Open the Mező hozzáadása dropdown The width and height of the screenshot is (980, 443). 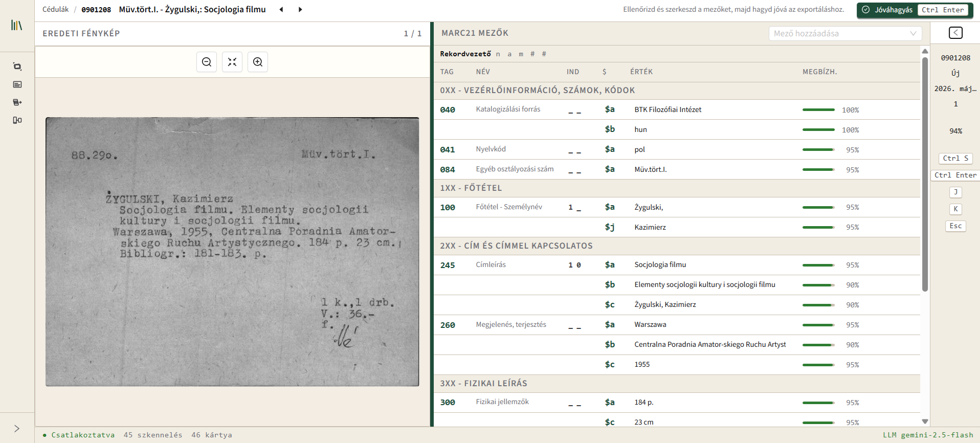[845, 33]
